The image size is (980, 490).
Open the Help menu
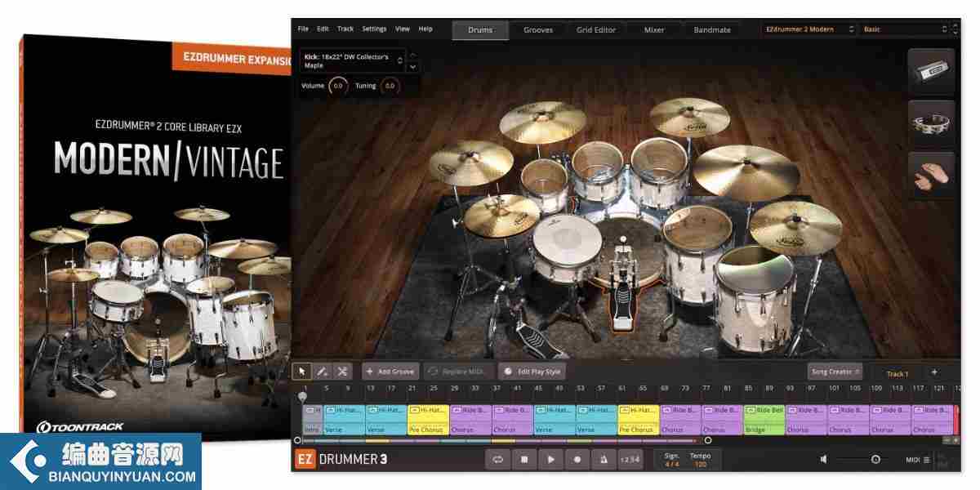[425, 29]
